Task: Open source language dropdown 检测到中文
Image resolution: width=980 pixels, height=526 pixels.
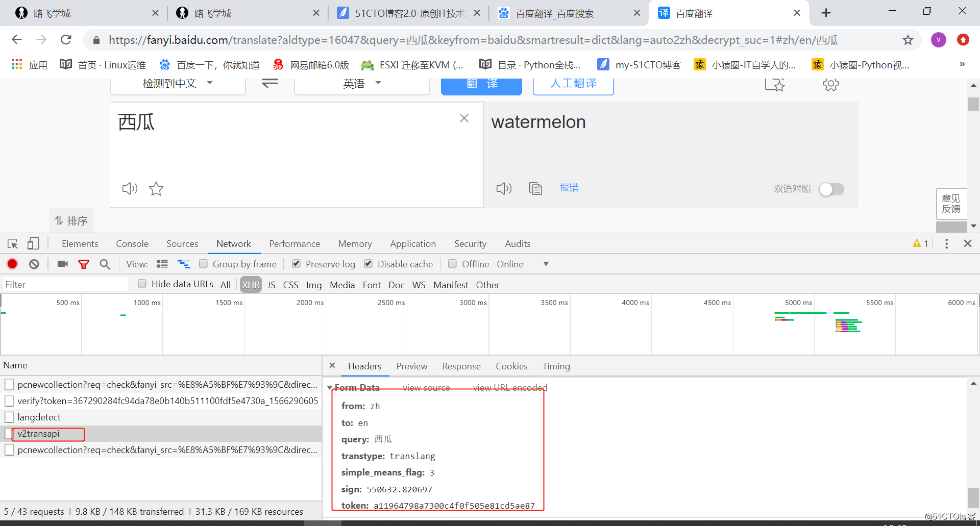Action: tap(178, 84)
